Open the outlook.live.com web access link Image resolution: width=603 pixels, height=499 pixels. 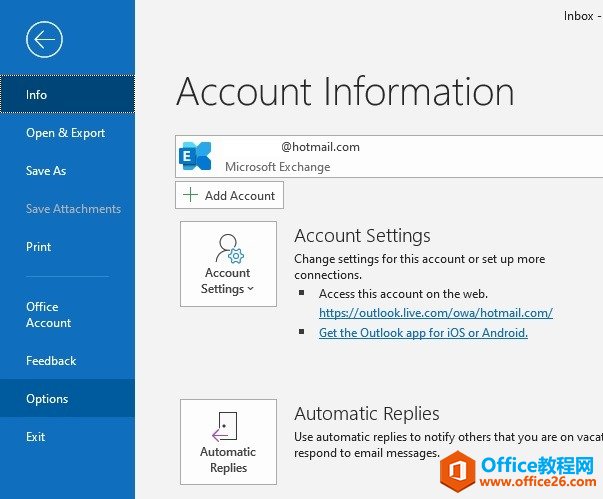pos(436,313)
